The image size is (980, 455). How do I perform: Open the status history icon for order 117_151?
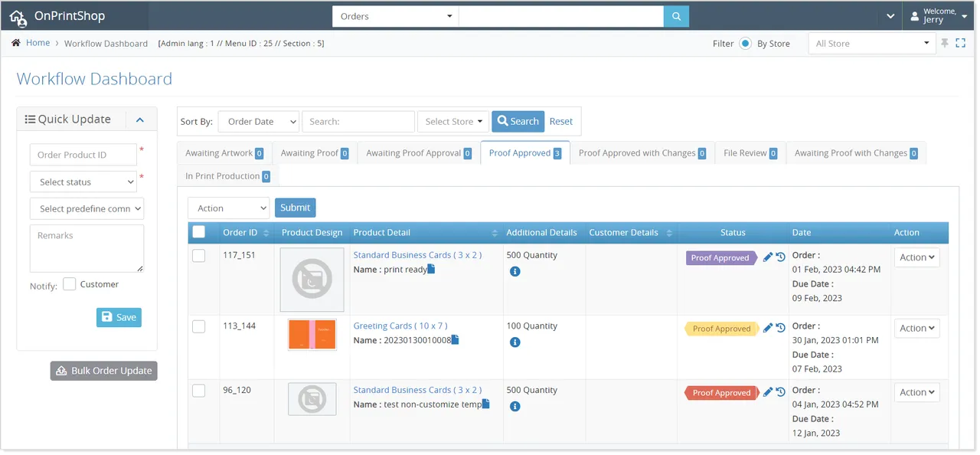tap(780, 257)
